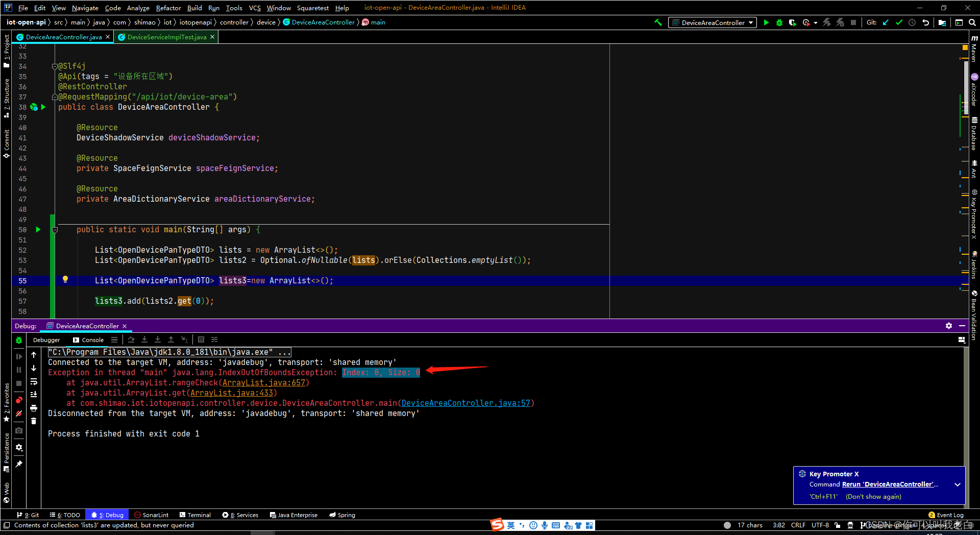Viewport: 980px width, 535px height.
Task: Collapse annotations fold marker at @Slf4j
Action: (55, 66)
